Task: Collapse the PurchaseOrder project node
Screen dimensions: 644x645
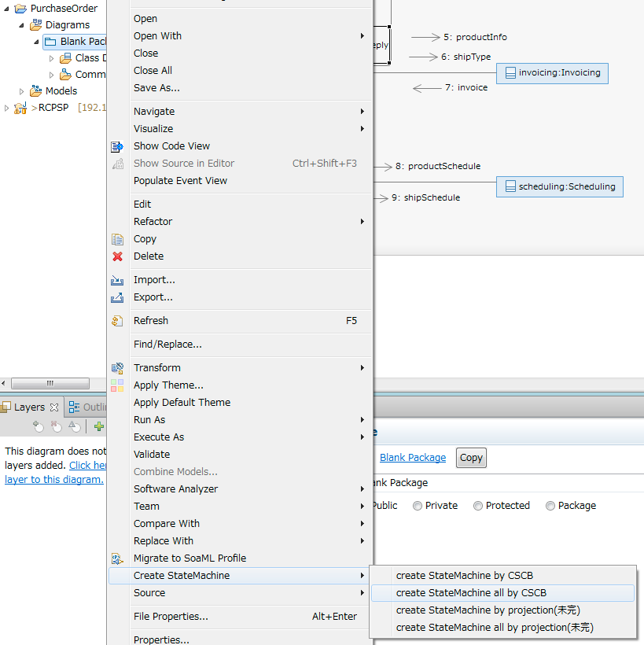Action: [6, 9]
